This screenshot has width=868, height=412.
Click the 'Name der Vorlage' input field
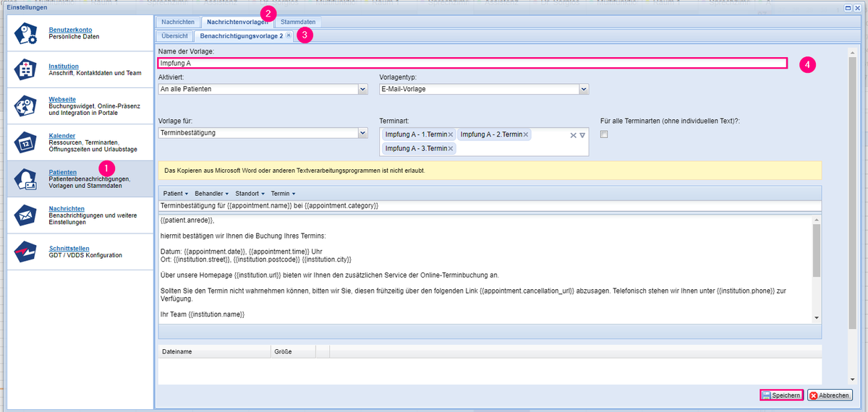(x=472, y=64)
